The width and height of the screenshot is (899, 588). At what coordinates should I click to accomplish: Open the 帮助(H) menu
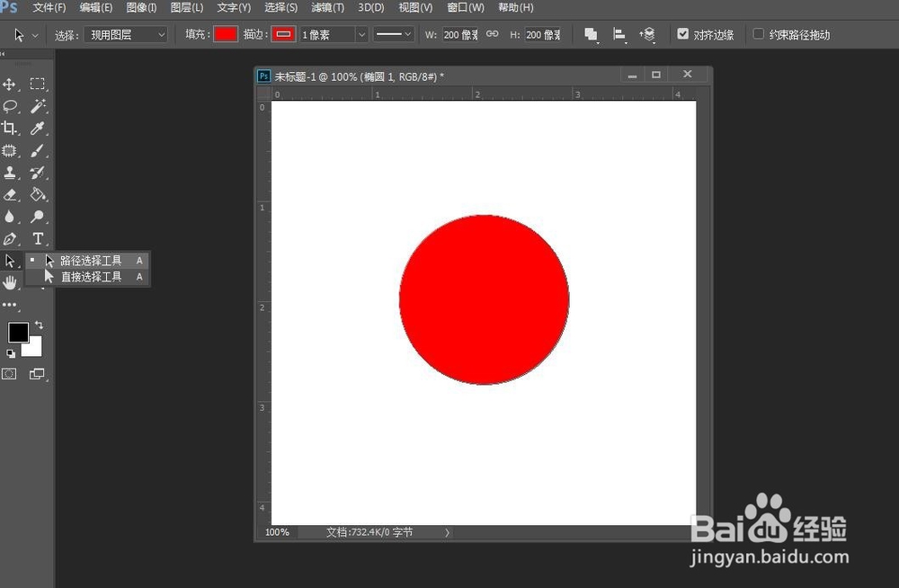click(x=515, y=7)
